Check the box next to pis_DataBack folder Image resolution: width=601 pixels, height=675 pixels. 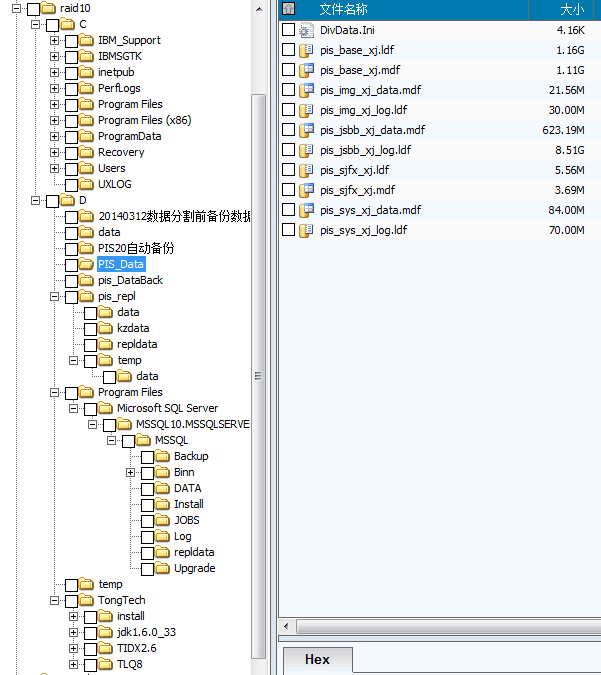tap(71, 280)
